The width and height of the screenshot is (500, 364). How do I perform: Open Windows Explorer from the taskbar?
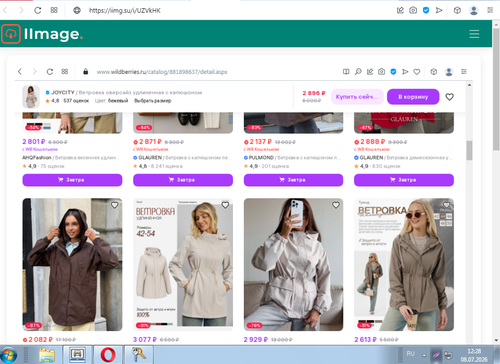[47, 355]
